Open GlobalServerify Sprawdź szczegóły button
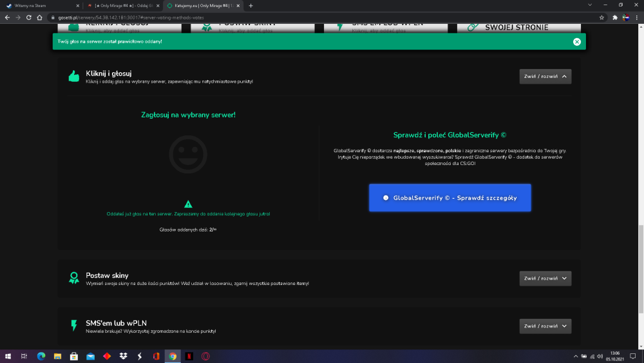 click(450, 198)
